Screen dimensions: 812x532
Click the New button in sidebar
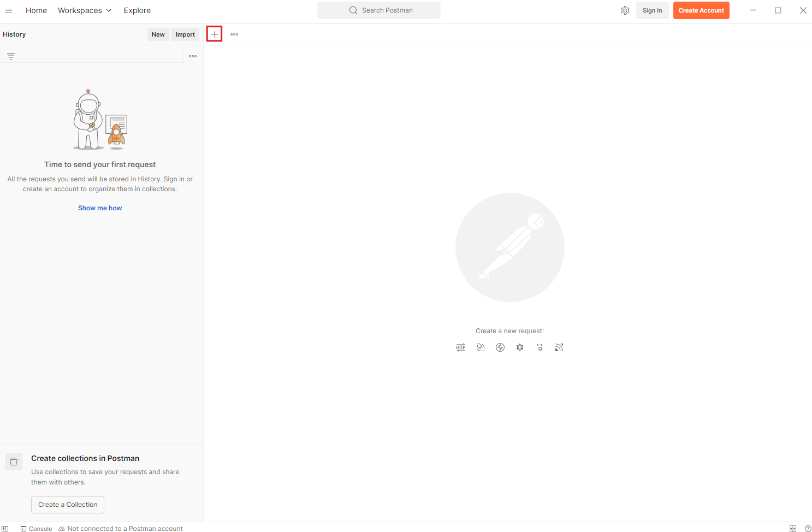tap(158, 34)
